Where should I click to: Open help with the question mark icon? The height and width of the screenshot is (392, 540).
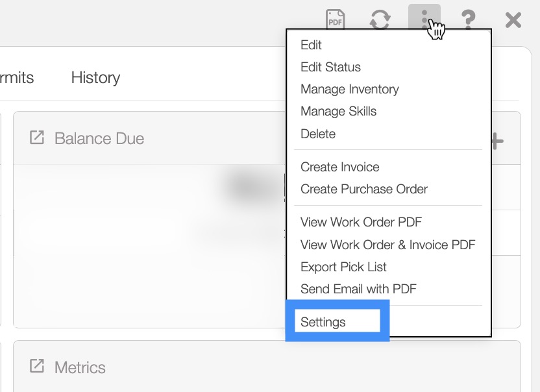[468, 19]
